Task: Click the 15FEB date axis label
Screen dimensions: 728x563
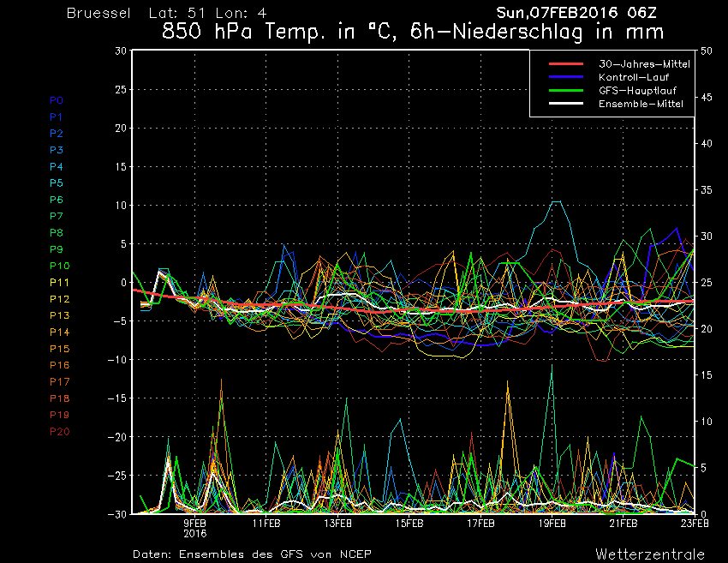Action: [409, 524]
